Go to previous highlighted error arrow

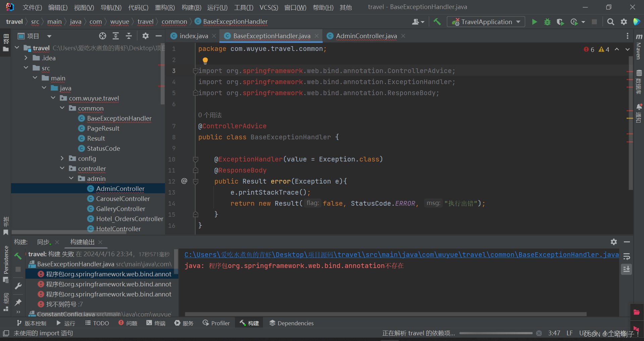point(617,49)
